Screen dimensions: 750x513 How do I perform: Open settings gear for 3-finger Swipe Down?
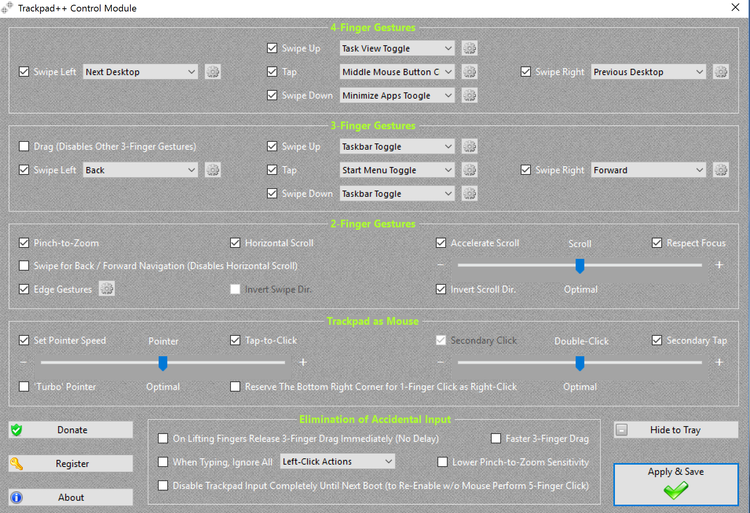tap(470, 193)
